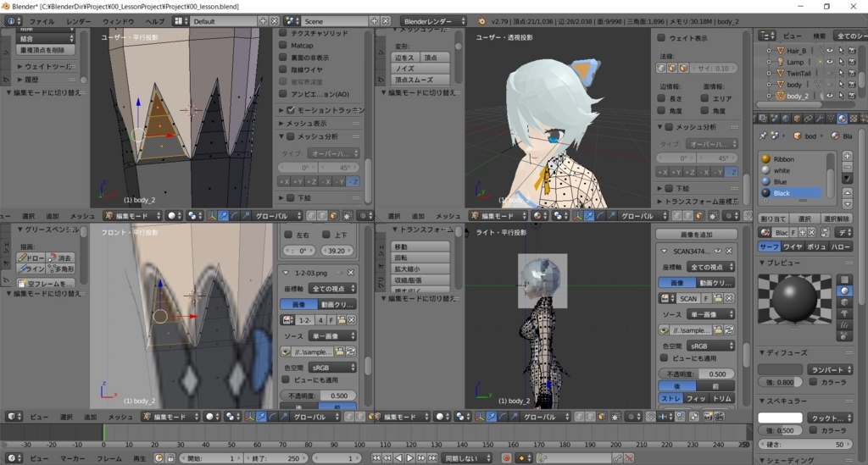This screenshot has height=465, width=868.
Task: Open the レンダー menu
Action: pos(79,21)
